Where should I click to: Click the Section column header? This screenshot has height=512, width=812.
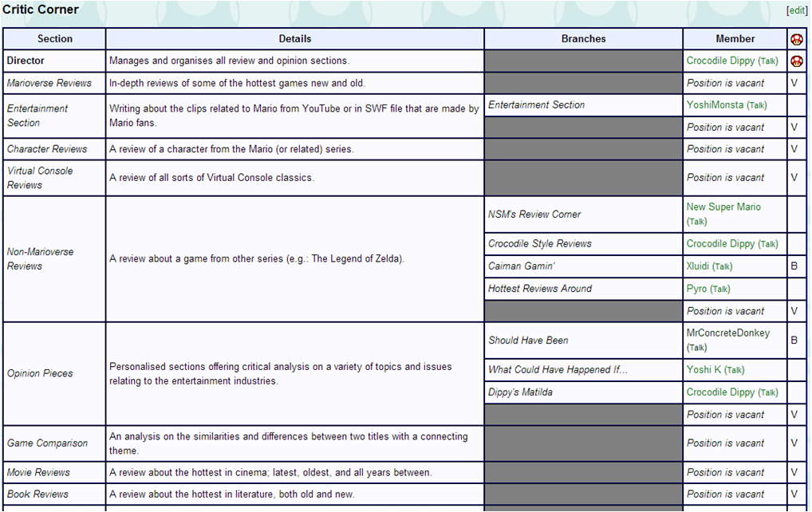point(55,39)
